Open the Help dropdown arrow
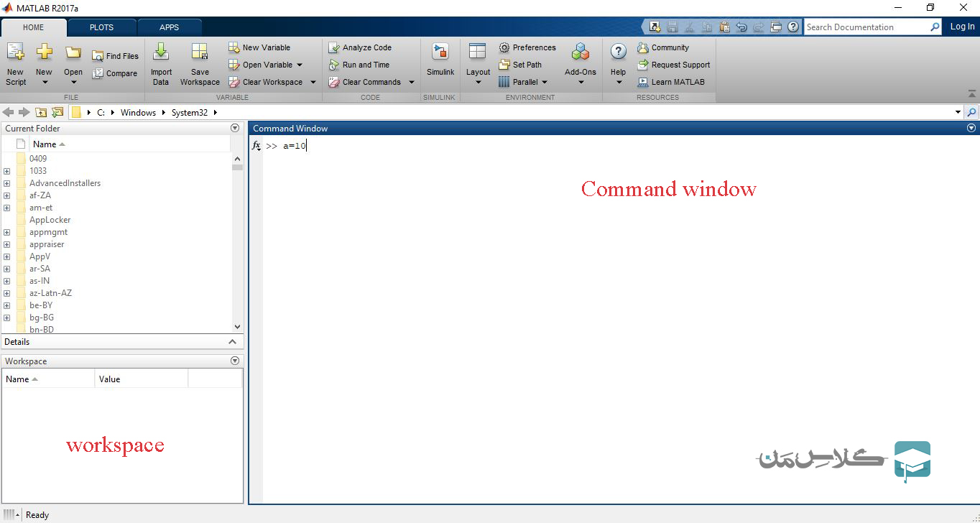 coord(619,82)
